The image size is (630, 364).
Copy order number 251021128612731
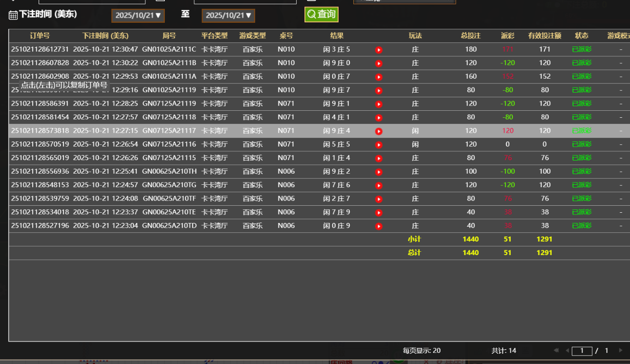click(x=40, y=49)
